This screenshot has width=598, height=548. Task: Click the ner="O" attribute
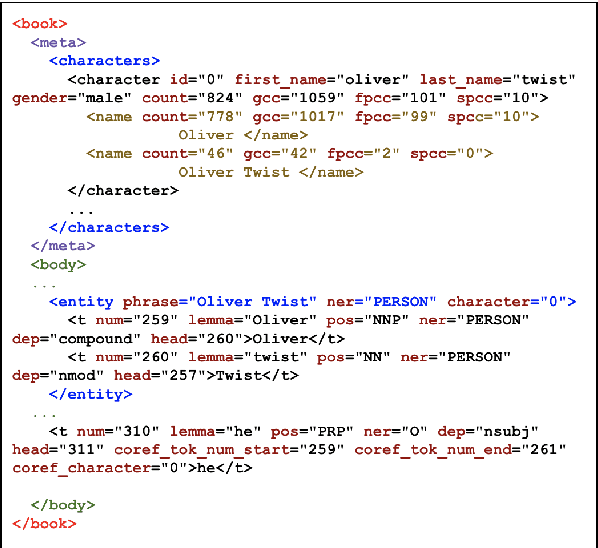[395, 431]
